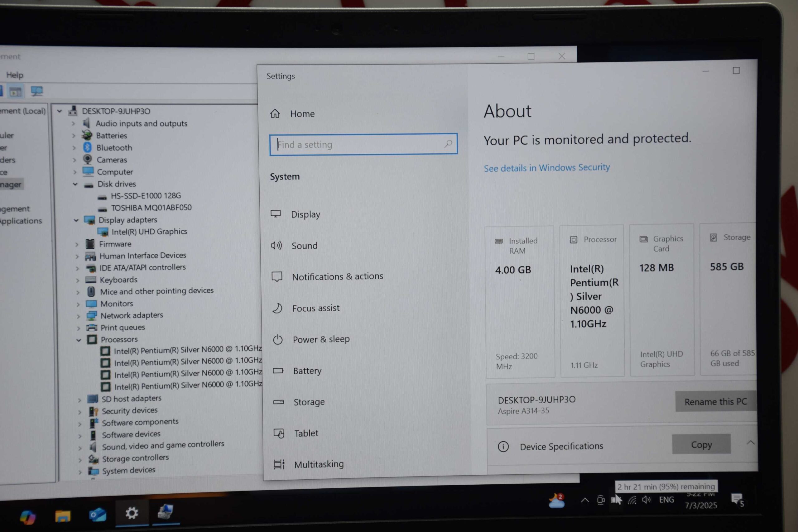This screenshot has width=798, height=532.
Task: Collapse the Device Specifications section chevron
Action: [750, 443]
